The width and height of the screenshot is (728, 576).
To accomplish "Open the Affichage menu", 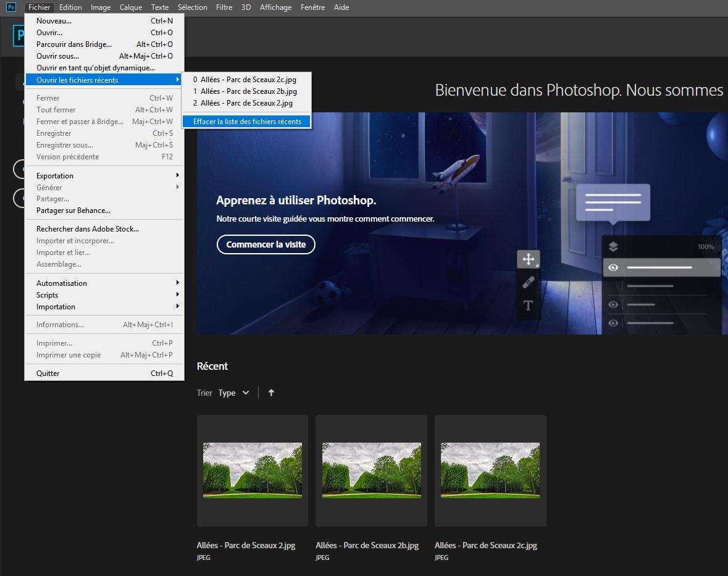I will pos(276,7).
